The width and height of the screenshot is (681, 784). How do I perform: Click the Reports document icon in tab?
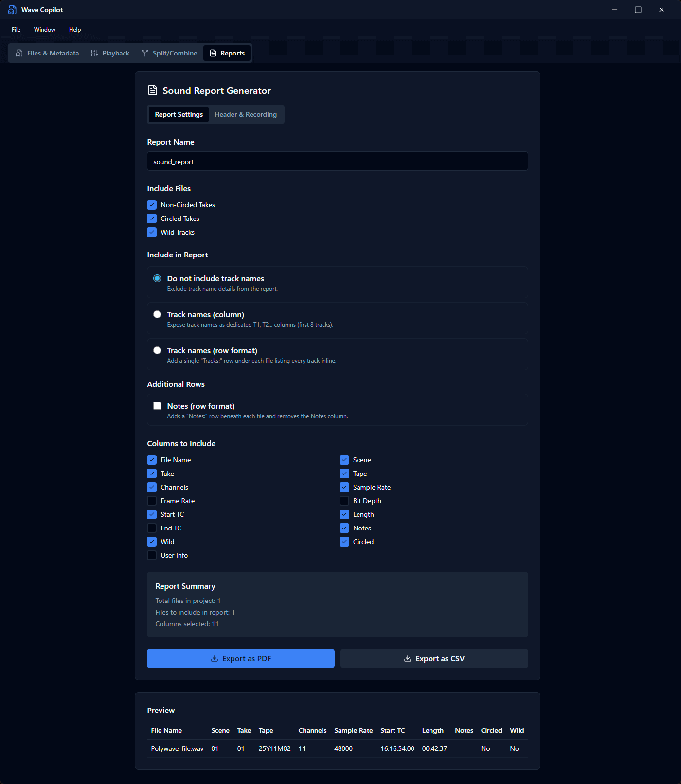(213, 53)
